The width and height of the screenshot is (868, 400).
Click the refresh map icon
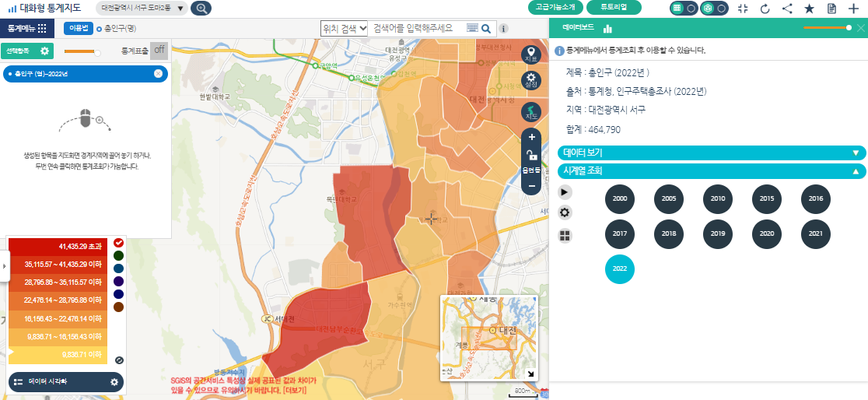[765, 9]
